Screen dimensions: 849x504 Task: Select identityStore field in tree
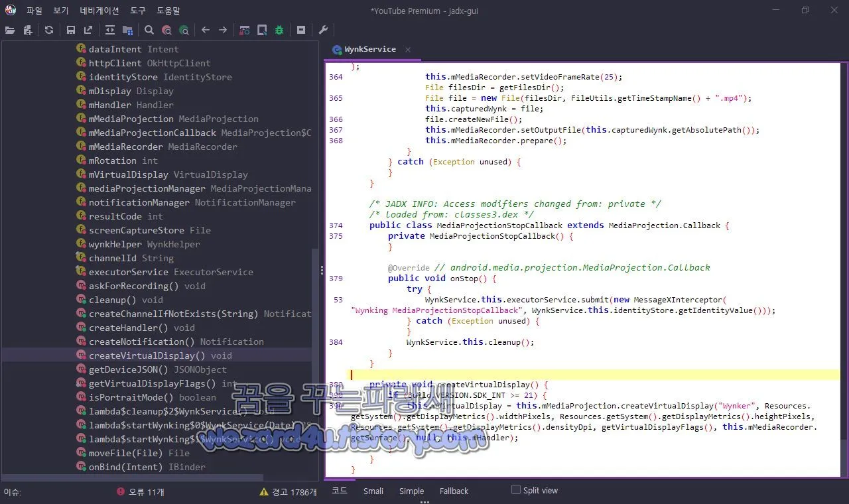154,77
